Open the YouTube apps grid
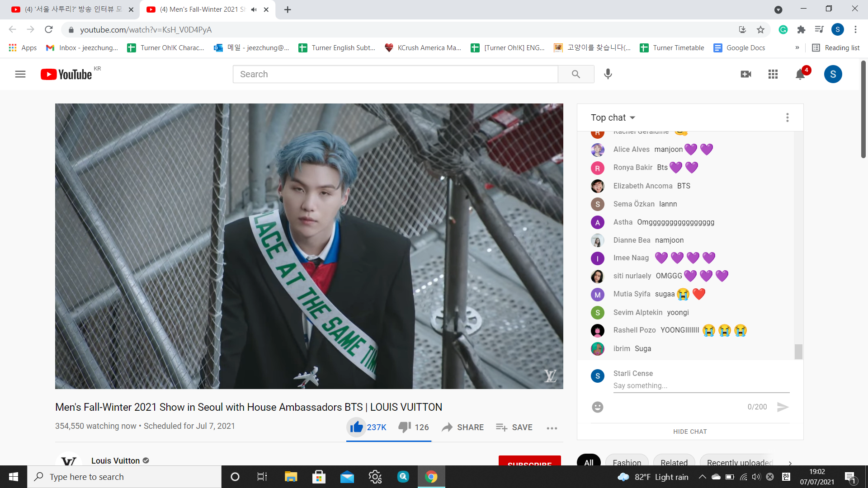The height and width of the screenshot is (488, 868). click(773, 74)
